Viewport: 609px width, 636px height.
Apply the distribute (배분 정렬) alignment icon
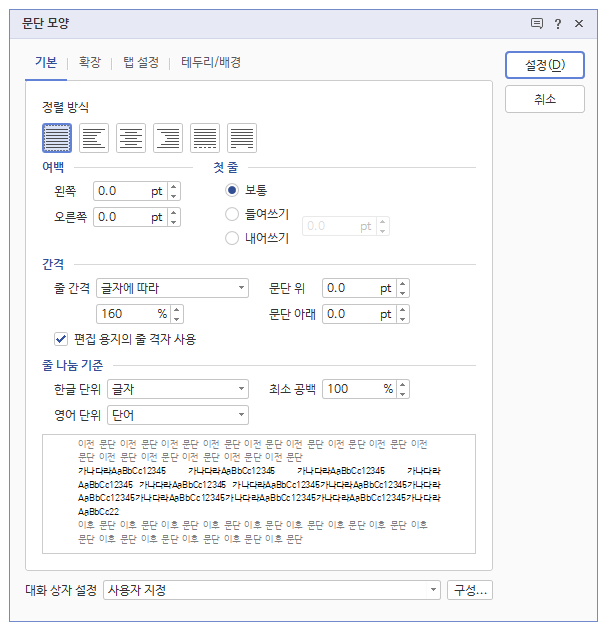pos(205,137)
